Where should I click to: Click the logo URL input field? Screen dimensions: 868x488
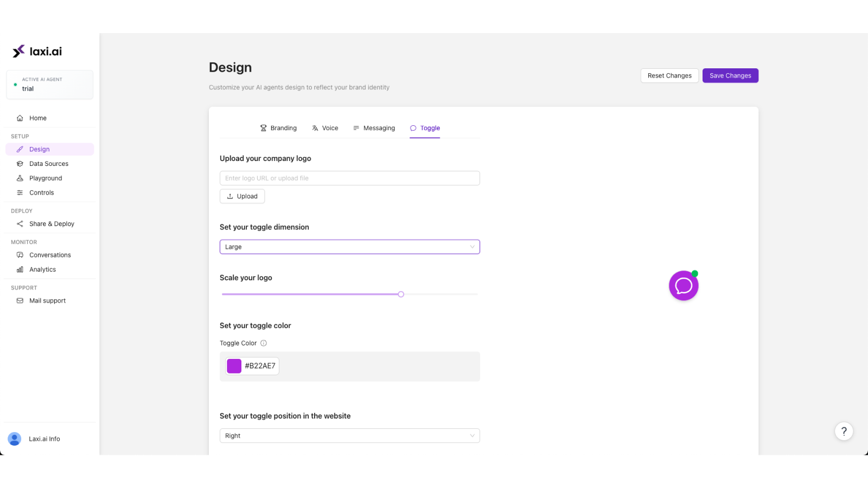pos(350,178)
